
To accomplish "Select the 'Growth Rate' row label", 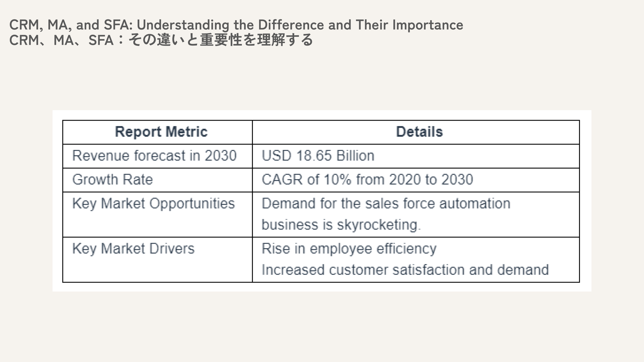I will coord(113,180).
